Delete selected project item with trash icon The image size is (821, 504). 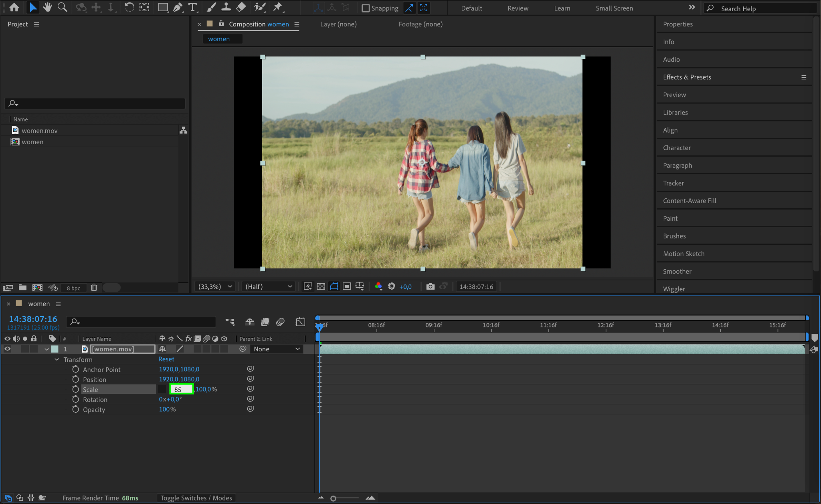94,288
